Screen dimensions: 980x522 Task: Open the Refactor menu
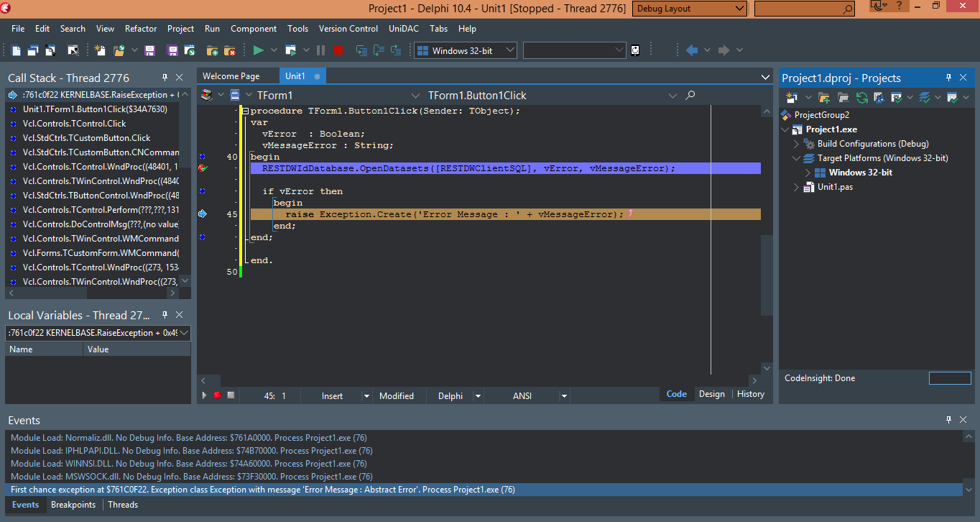click(141, 29)
